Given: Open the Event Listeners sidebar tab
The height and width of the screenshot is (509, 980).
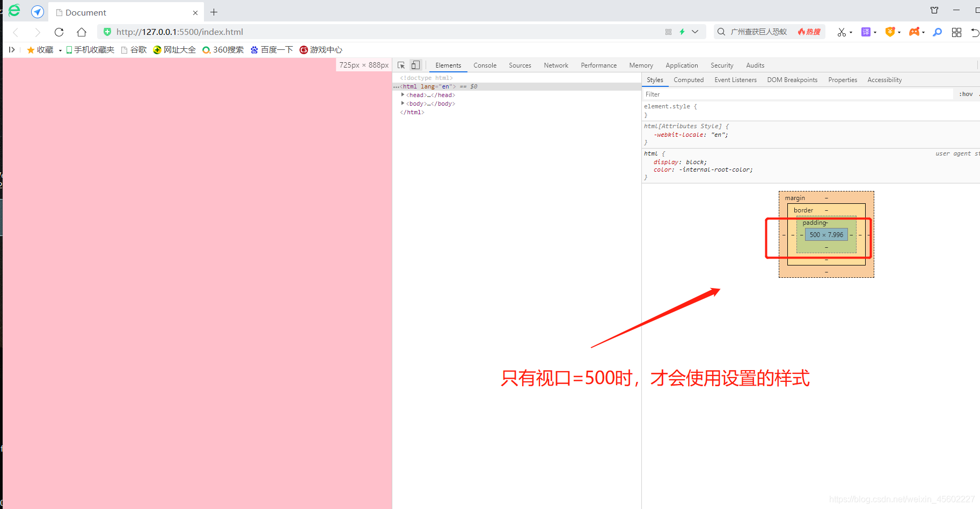Looking at the screenshot, I should 735,80.
